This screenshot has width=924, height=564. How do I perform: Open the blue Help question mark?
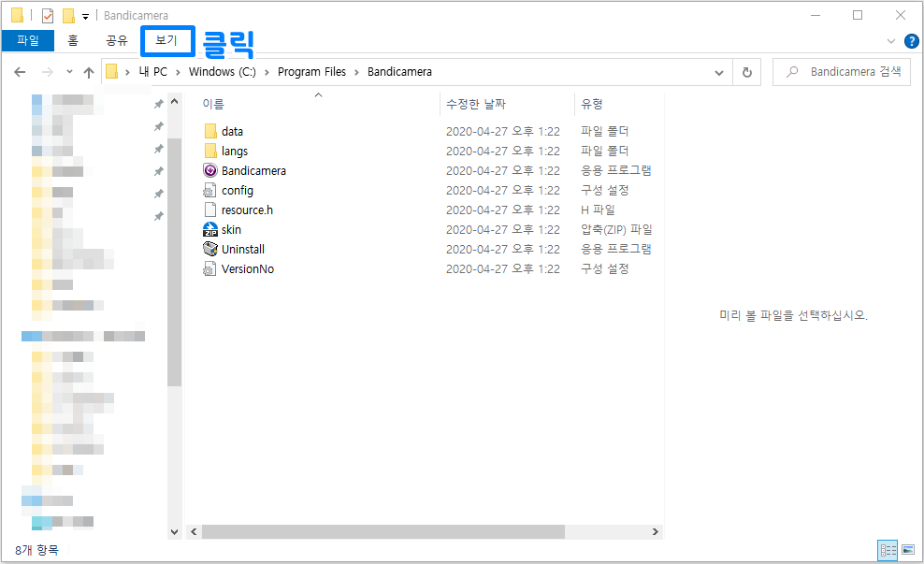[x=912, y=40]
